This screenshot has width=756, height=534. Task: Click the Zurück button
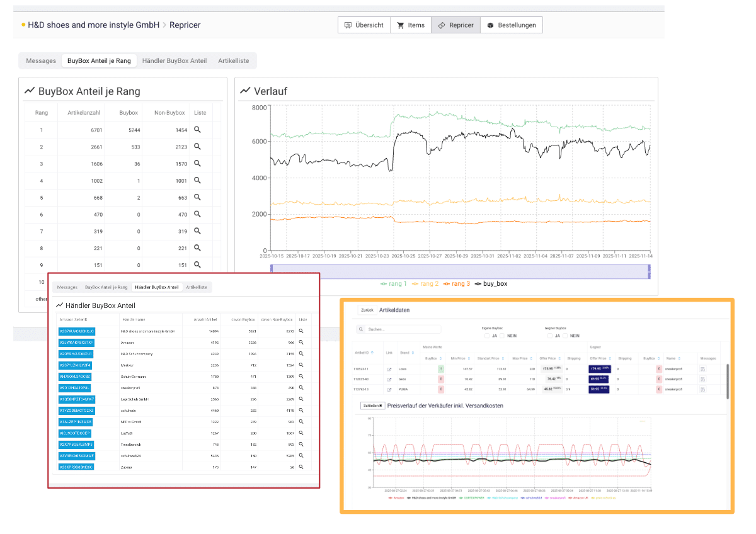(x=366, y=310)
